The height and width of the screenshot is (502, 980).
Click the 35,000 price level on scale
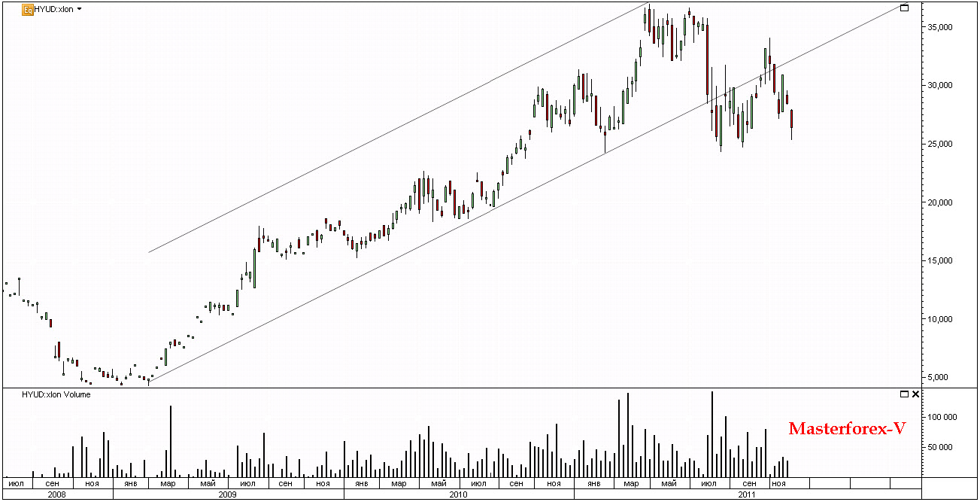[x=941, y=27]
